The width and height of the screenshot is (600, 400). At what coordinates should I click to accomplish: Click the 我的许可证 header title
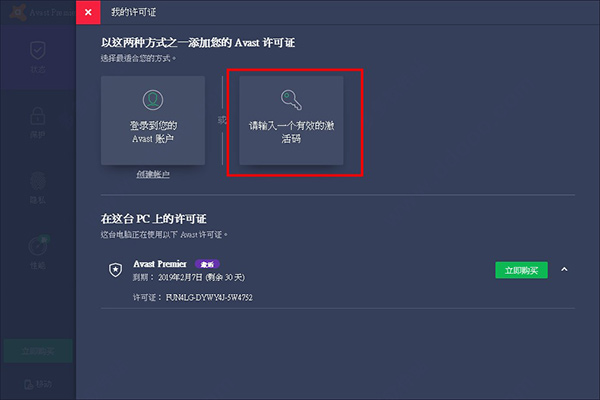pyautogui.click(x=134, y=12)
